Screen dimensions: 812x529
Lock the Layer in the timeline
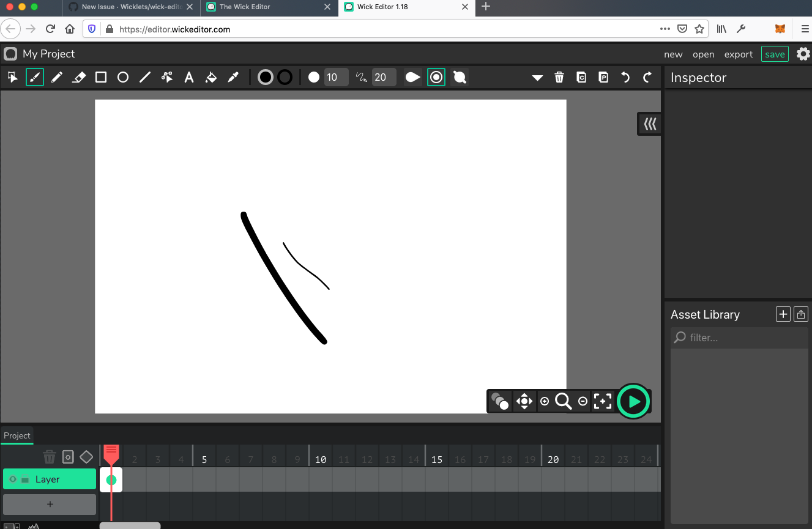click(x=25, y=479)
